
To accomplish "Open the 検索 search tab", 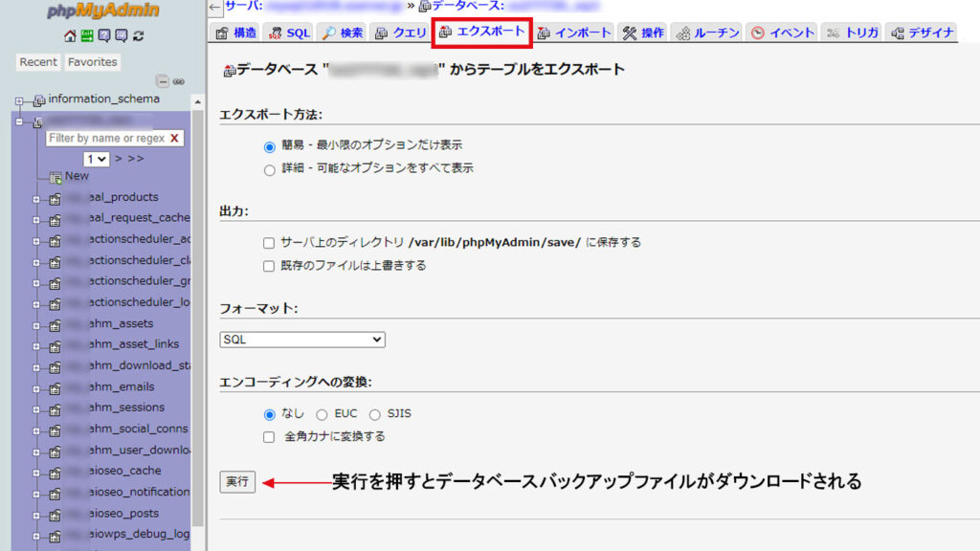I will coord(342,33).
